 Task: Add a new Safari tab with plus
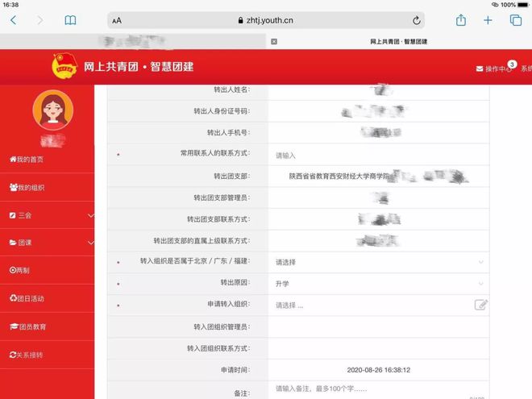point(488,20)
